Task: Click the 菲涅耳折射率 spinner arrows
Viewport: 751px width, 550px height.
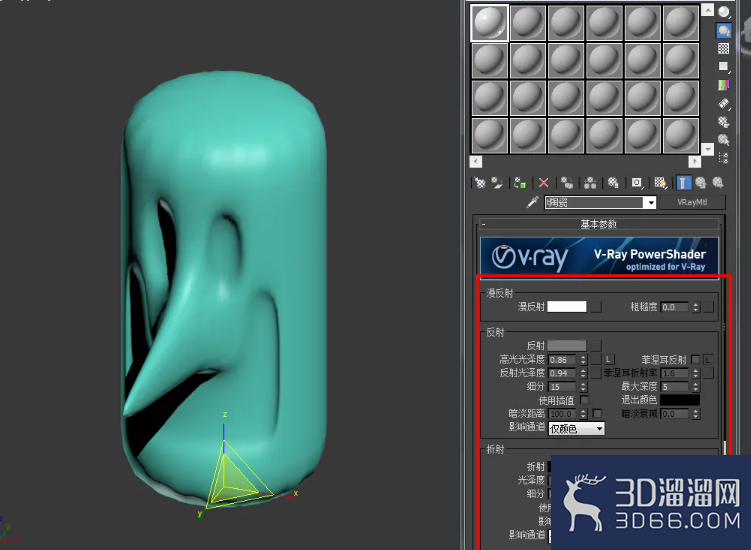Action: tap(695, 373)
